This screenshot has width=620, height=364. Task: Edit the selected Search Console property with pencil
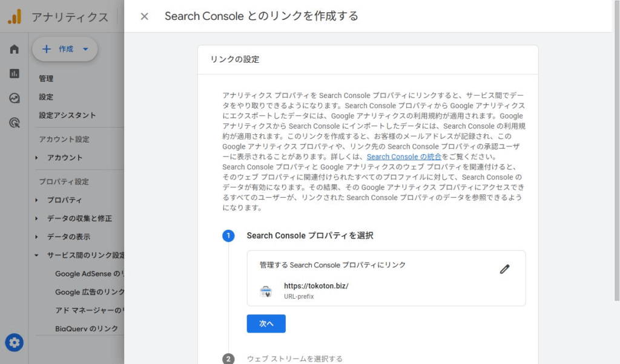point(504,269)
